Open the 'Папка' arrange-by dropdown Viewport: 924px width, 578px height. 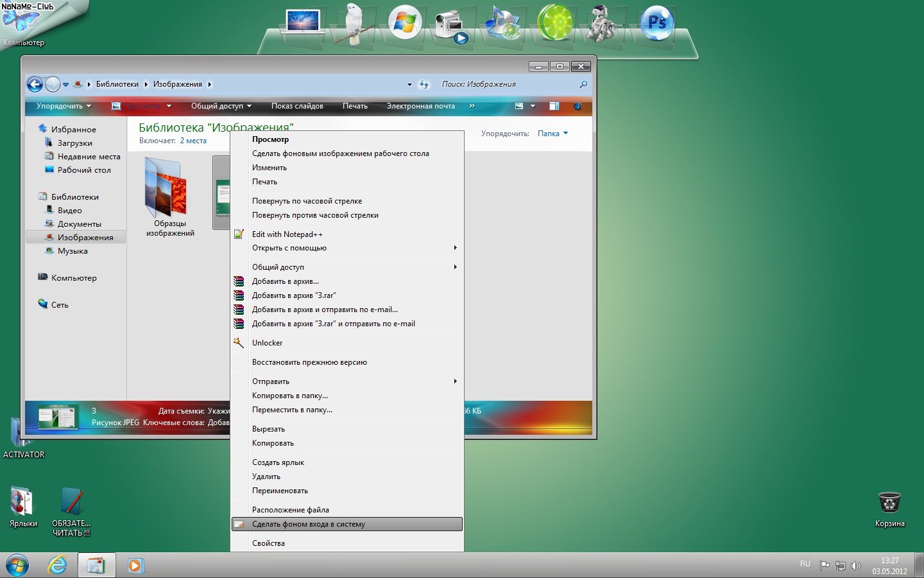[552, 134]
